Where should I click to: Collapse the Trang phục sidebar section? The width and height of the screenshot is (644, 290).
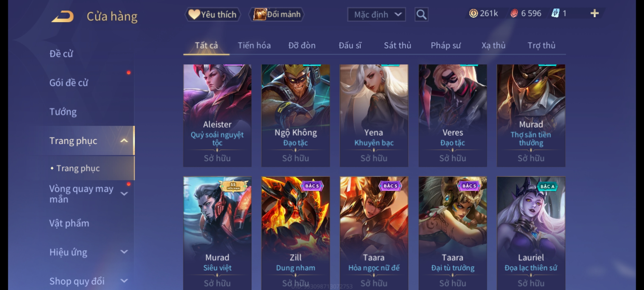click(x=124, y=141)
